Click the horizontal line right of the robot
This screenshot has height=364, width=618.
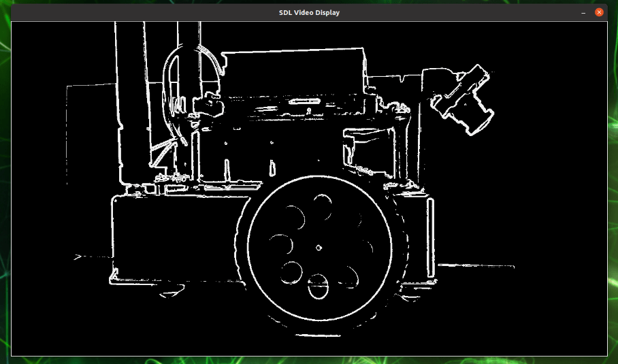click(476, 266)
